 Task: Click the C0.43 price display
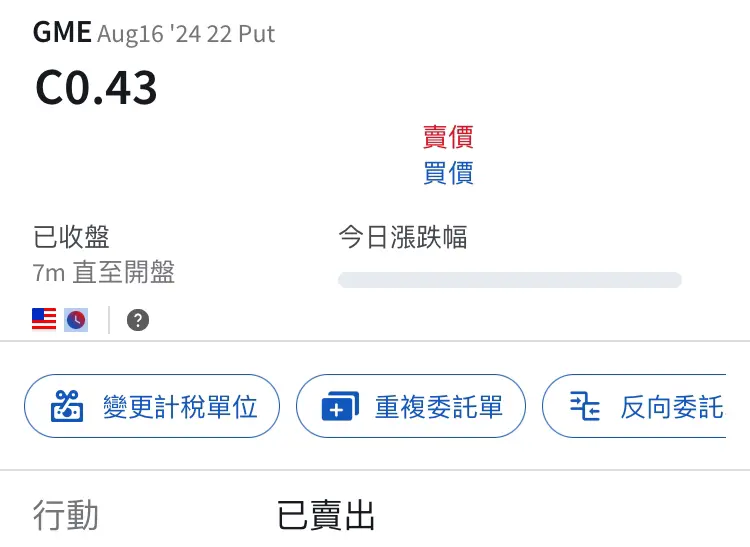pyautogui.click(x=96, y=88)
